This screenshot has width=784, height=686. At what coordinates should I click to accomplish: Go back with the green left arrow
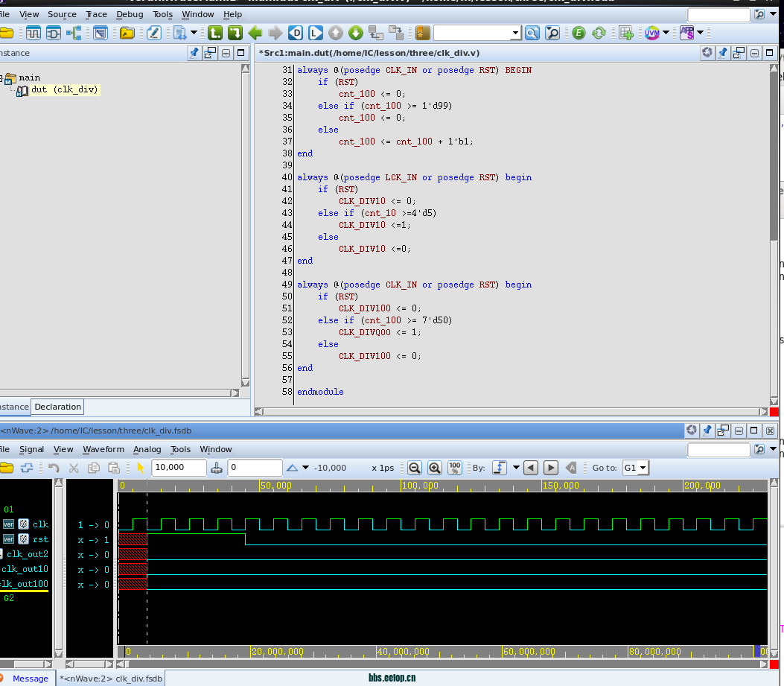click(255, 34)
